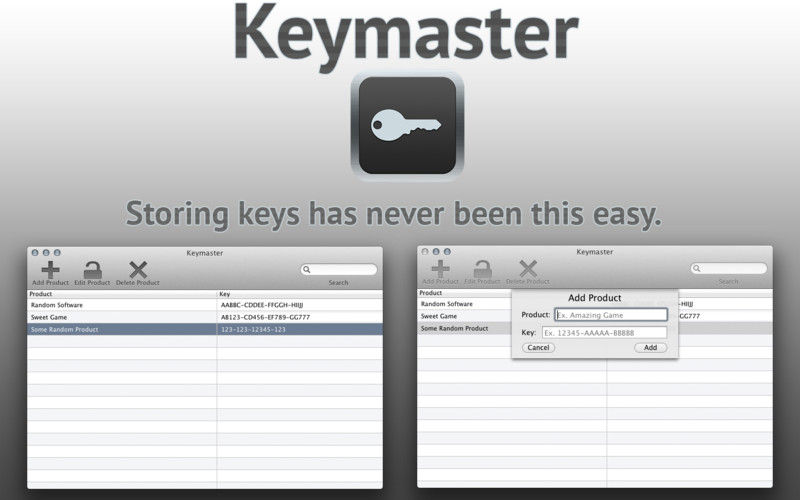
Task: Click Edit Product padlock icon in left window
Action: coord(92,270)
